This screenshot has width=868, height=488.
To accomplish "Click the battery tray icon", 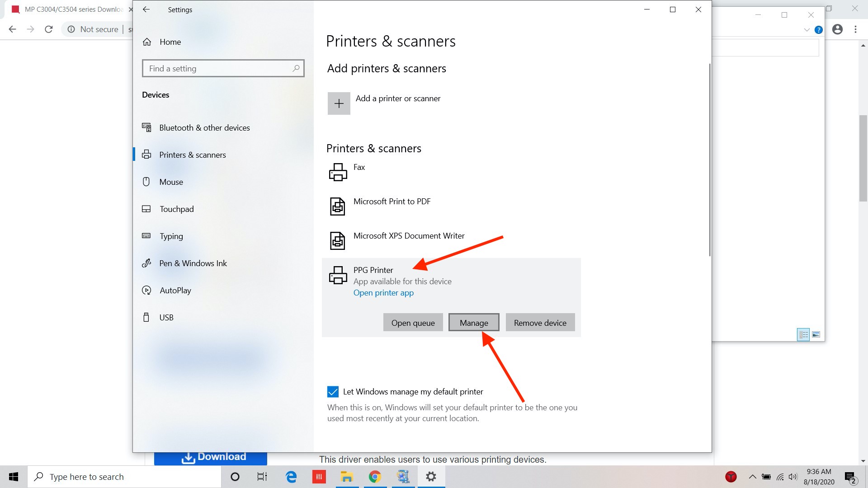I will point(766,477).
